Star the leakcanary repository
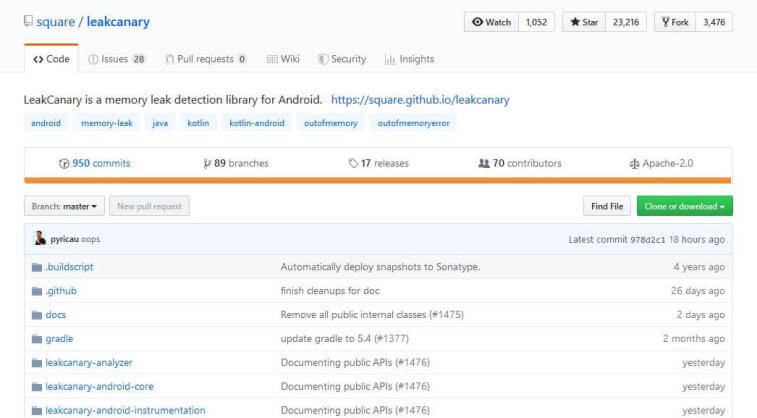 click(x=584, y=22)
